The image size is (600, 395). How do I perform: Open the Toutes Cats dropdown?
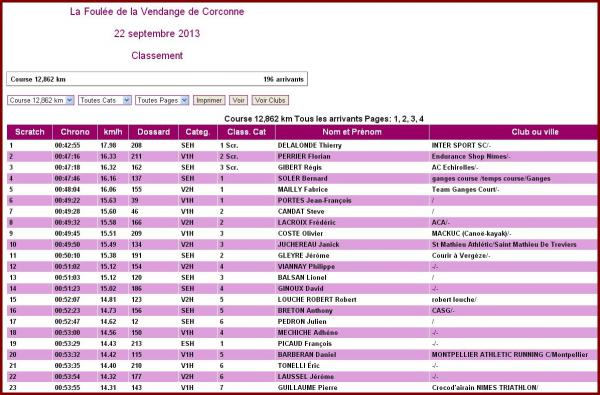(x=105, y=100)
